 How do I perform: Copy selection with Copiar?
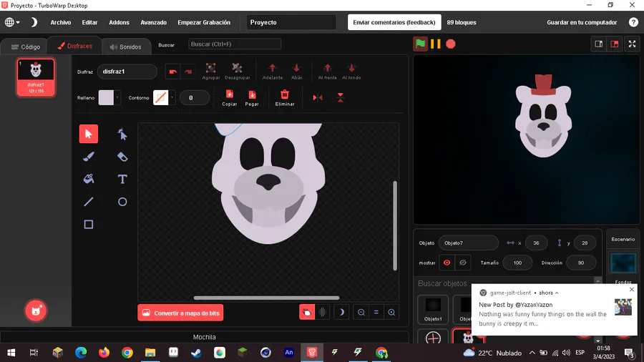coord(229,98)
